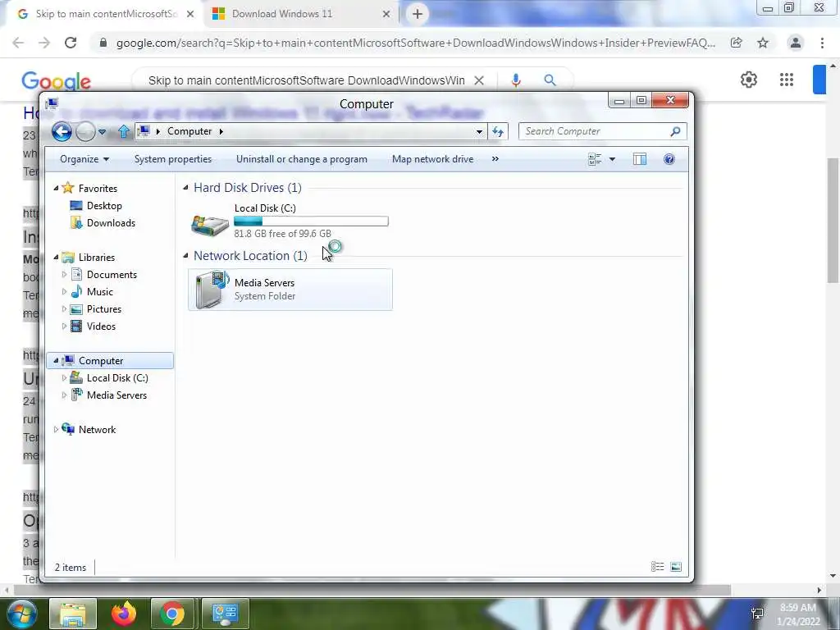Open Google quick settings gear
840x630 pixels.
[749, 80]
